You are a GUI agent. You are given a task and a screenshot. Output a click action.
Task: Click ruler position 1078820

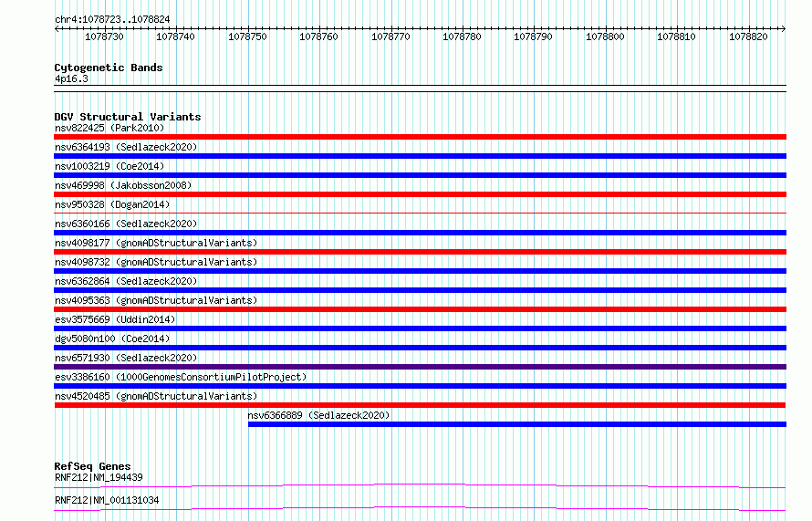coord(749,36)
